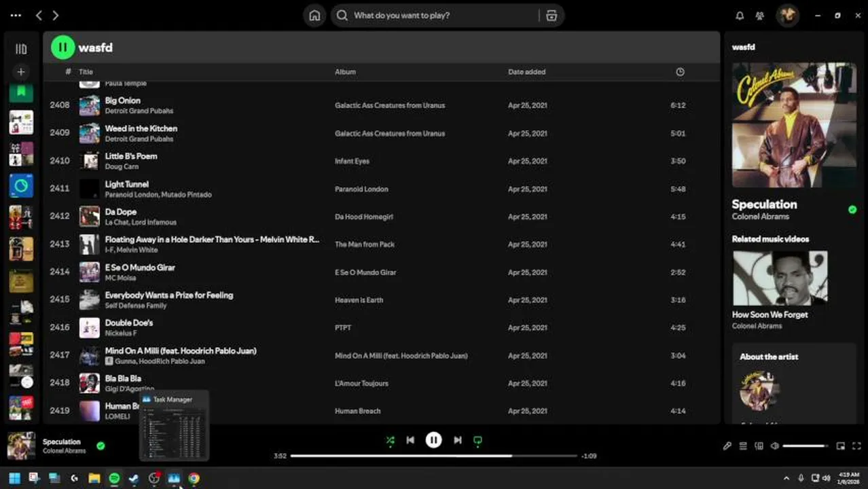Screen dimensions: 868x489
Task: Open the play queue icon
Action: [743, 446]
